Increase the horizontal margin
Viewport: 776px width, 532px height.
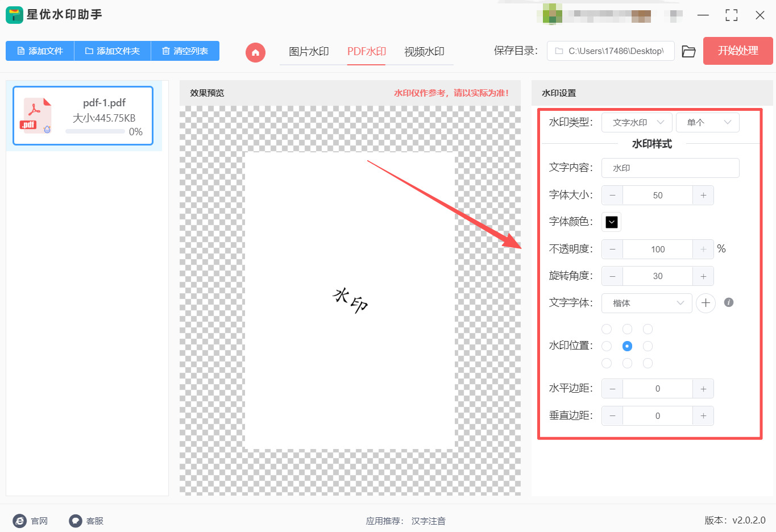click(703, 389)
